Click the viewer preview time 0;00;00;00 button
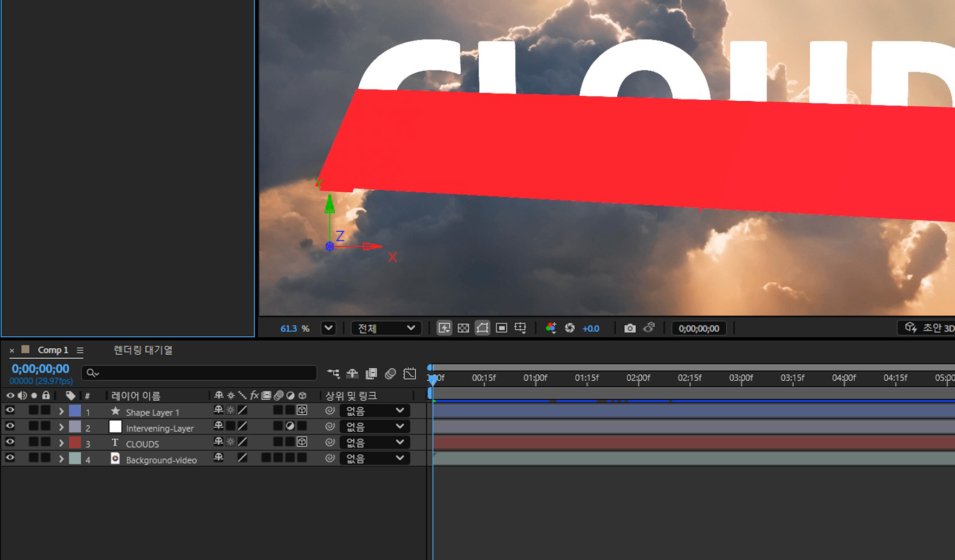Image resolution: width=955 pixels, height=560 pixels. click(x=699, y=328)
